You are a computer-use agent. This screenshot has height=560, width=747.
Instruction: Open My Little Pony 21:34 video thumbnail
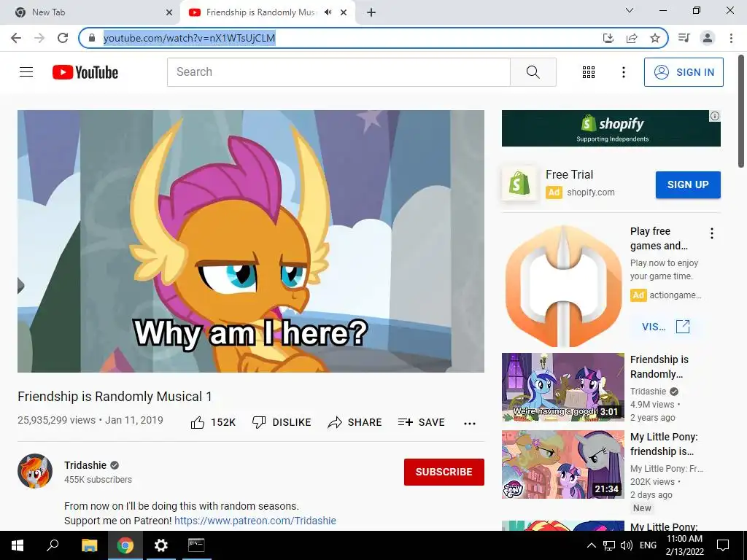[563, 464]
